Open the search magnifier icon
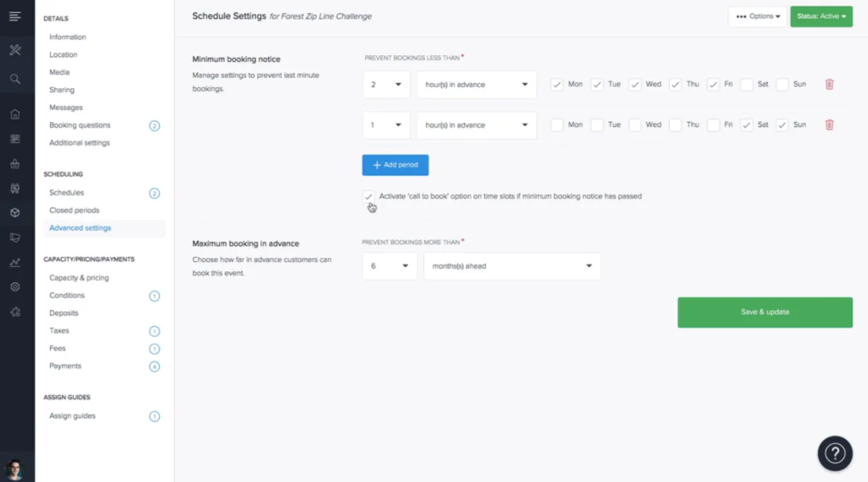The image size is (868, 482). pos(15,79)
